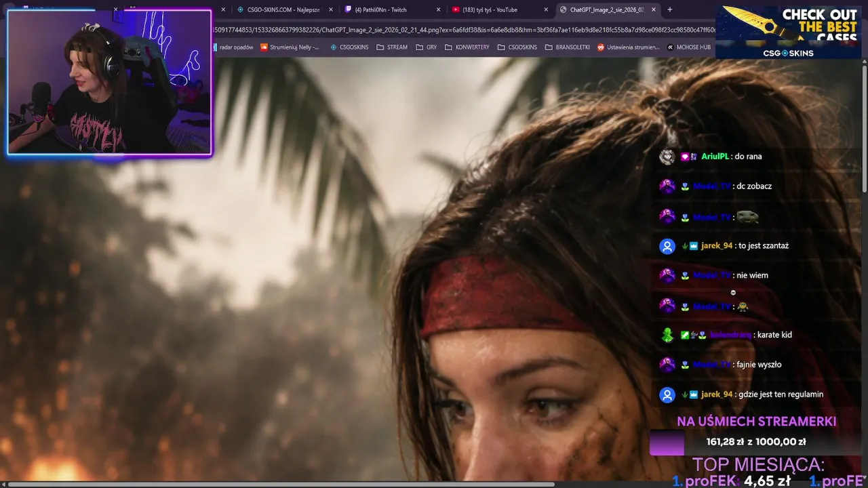Click the chat message 'karate kid'
Viewport: 868px width, 488px height.
click(x=774, y=335)
